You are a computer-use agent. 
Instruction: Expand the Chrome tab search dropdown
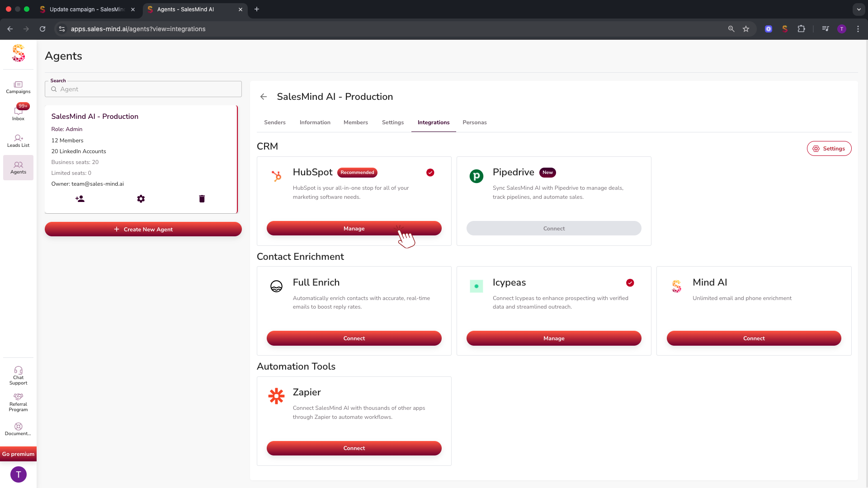click(859, 9)
